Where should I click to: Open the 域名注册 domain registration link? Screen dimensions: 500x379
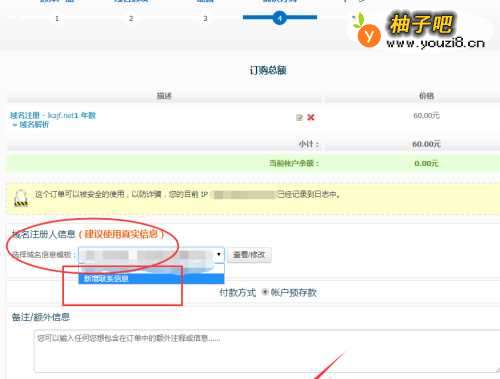pos(53,115)
